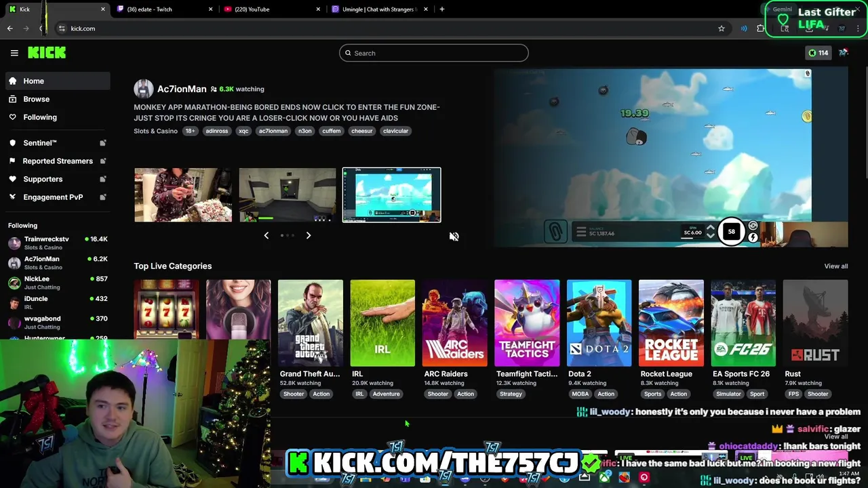Open the EA Sports FC 26 category card
The width and height of the screenshot is (868, 488).
743,323
